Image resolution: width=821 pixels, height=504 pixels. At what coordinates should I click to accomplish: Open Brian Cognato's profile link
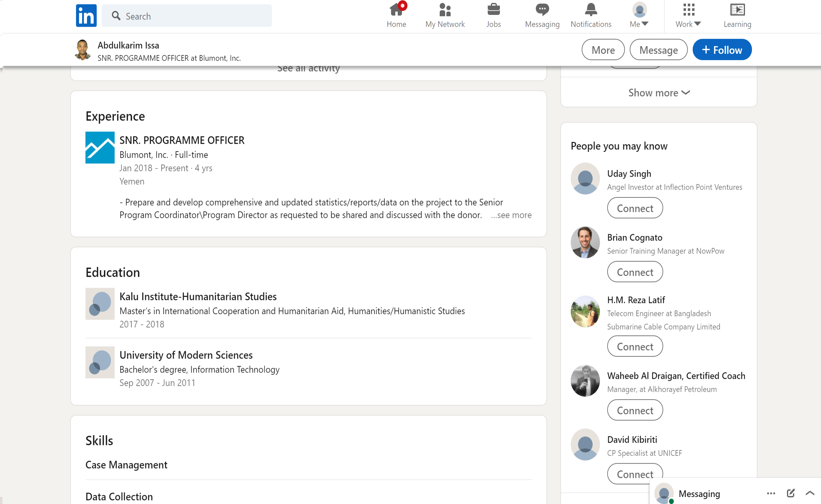click(x=635, y=237)
